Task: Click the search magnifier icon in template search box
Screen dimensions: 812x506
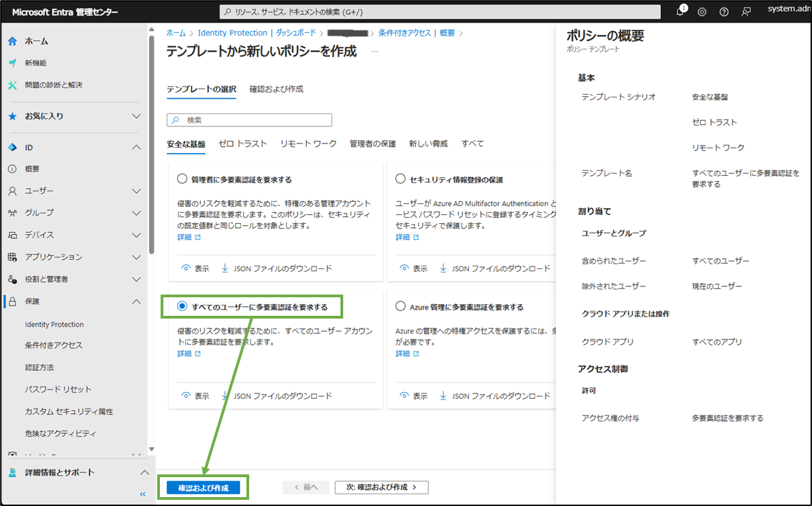Action: [176, 120]
